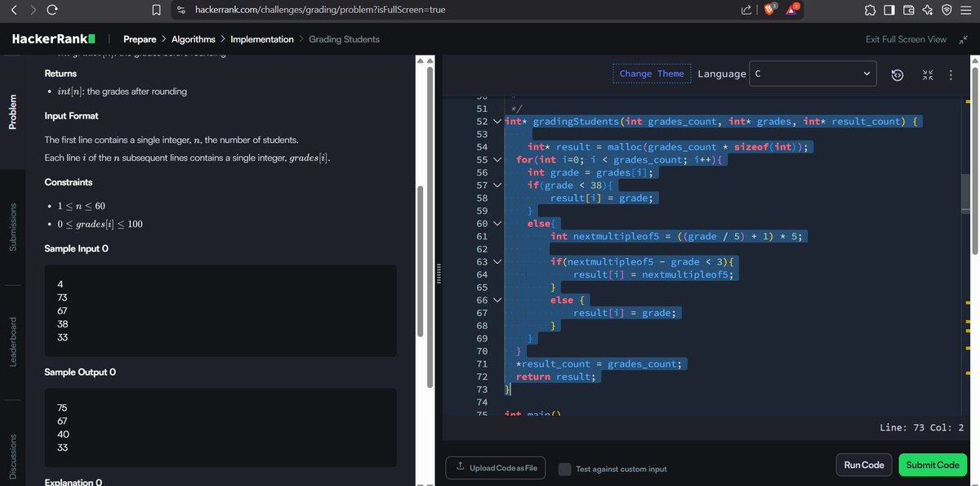Go back with the browser back arrow

[x=15, y=9]
